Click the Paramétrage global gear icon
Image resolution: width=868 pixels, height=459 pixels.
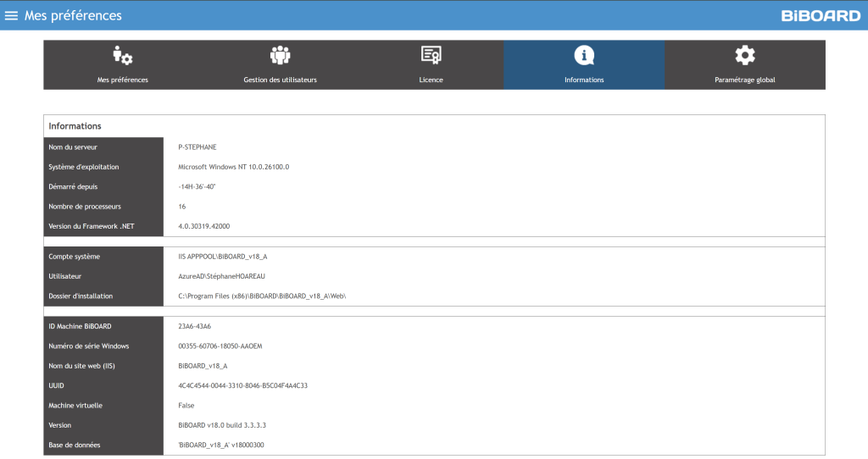pos(744,55)
